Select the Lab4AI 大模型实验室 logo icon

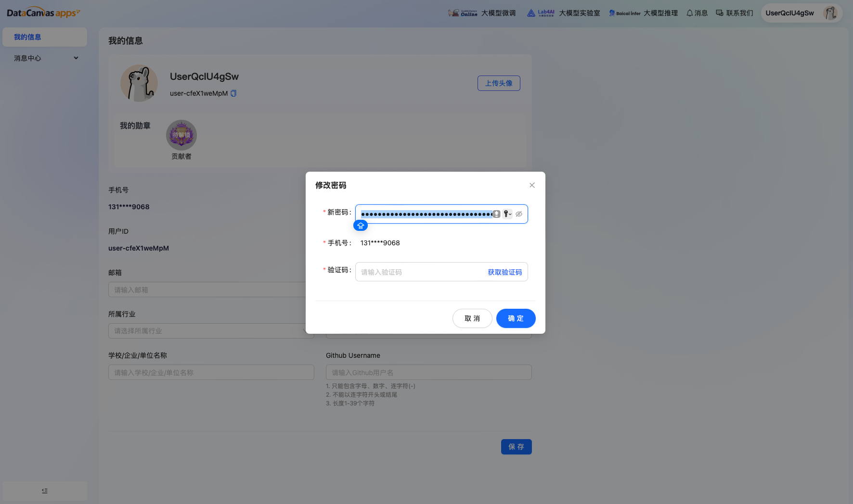[531, 13]
